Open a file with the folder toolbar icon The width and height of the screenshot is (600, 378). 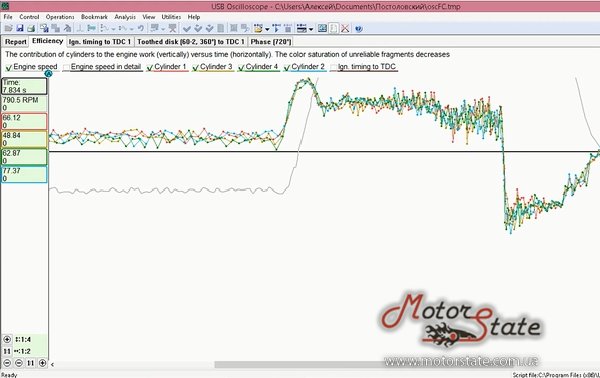8,28
